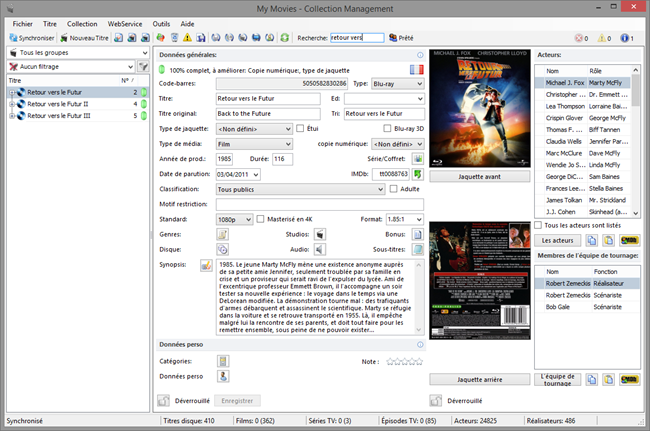The image size is (650, 431).
Task: Click the Jaquette arrière button
Action: coord(480,379)
